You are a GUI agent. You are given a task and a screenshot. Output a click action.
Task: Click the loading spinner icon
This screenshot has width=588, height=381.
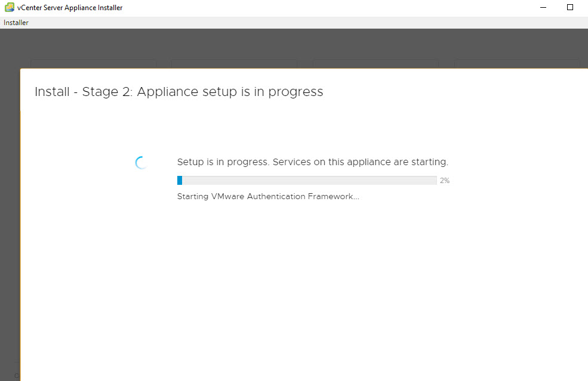point(141,162)
